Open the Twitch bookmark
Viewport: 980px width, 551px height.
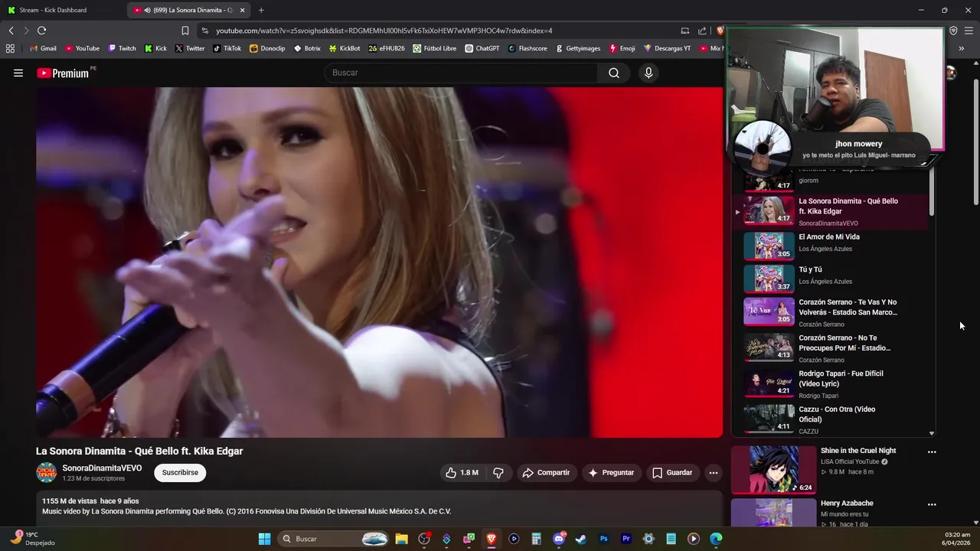click(122, 48)
